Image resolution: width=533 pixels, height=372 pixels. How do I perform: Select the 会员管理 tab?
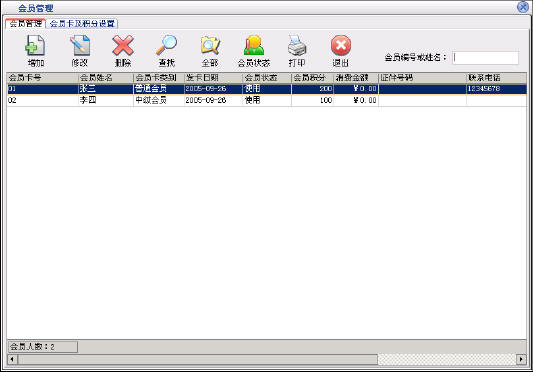25,23
